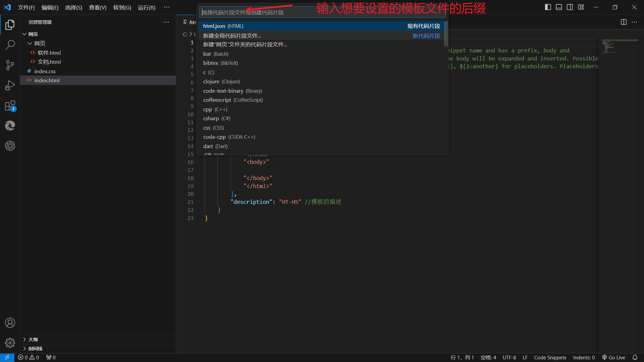This screenshot has width=644, height=362.
Task: Select bibtex (BibTeX) snippet language
Action: click(x=322, y=63)
